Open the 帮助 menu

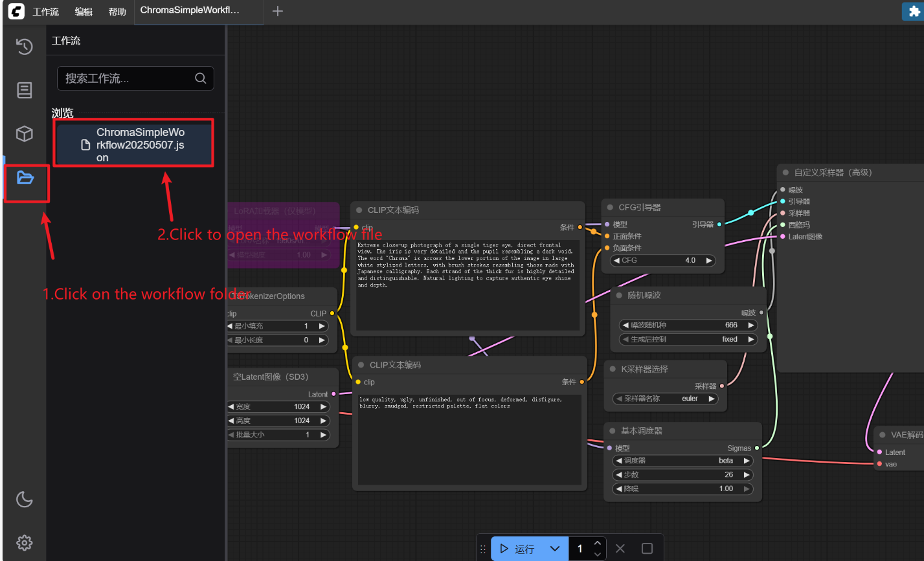(117, 12)
